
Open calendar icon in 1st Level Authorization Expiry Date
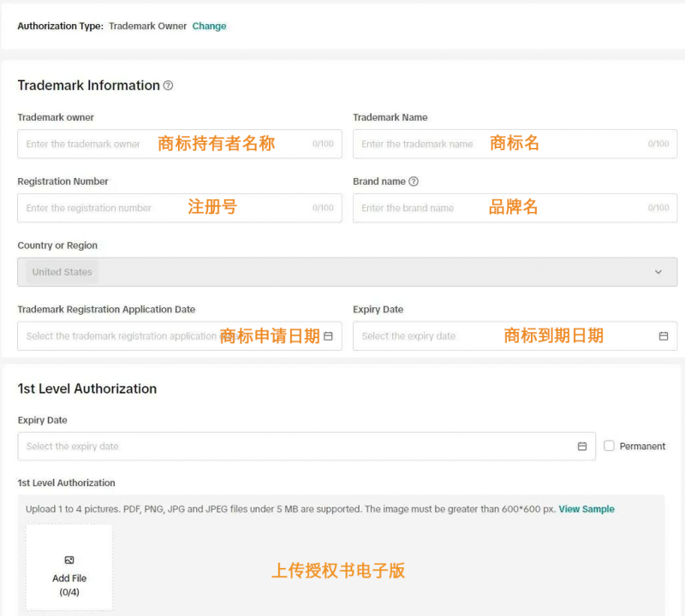pos(582,447)
